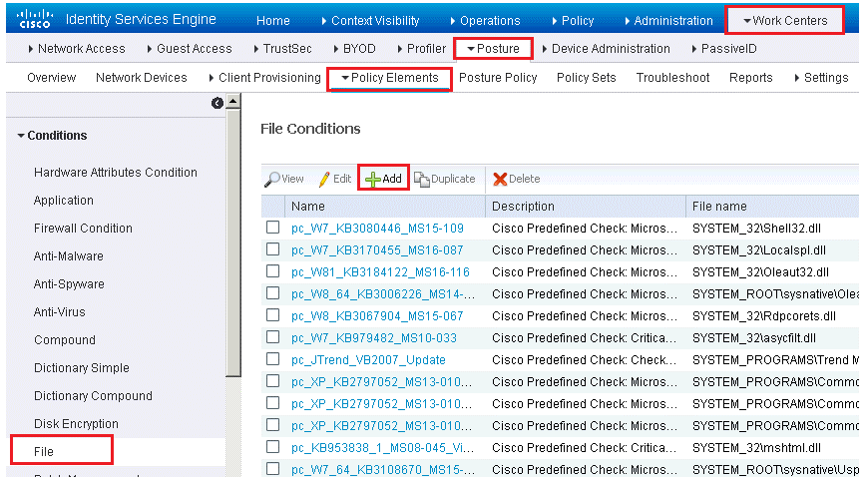Expand Client Provisioning menu
Image resolution: width=868 pixels, height=483 pixels.
[264, 78]
